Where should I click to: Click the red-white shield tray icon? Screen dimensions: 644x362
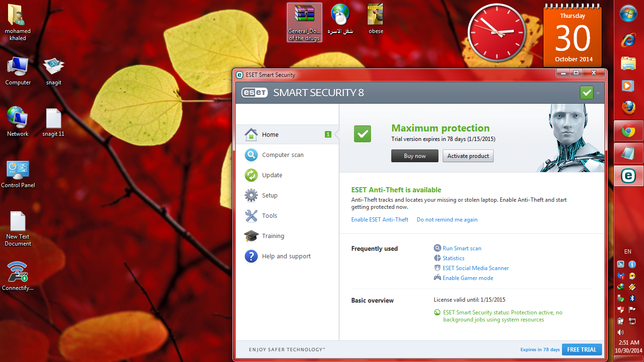621,310
